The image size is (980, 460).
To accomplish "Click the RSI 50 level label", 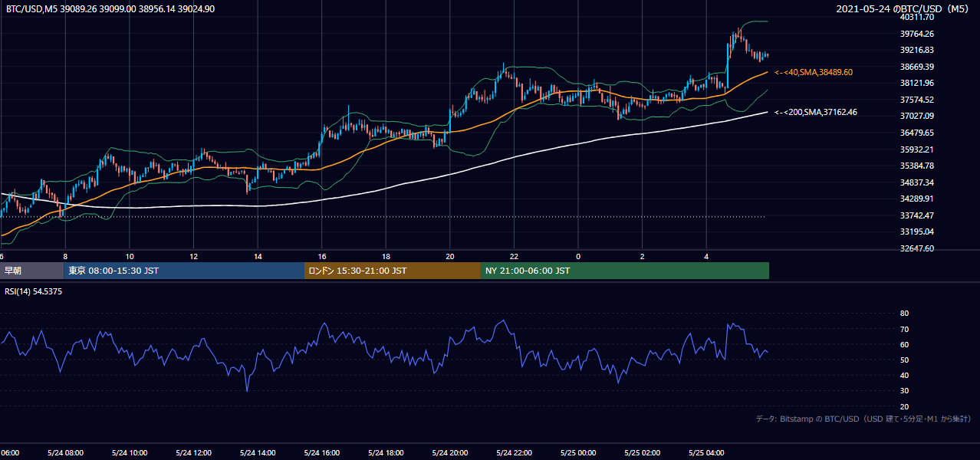I will 904,360.
